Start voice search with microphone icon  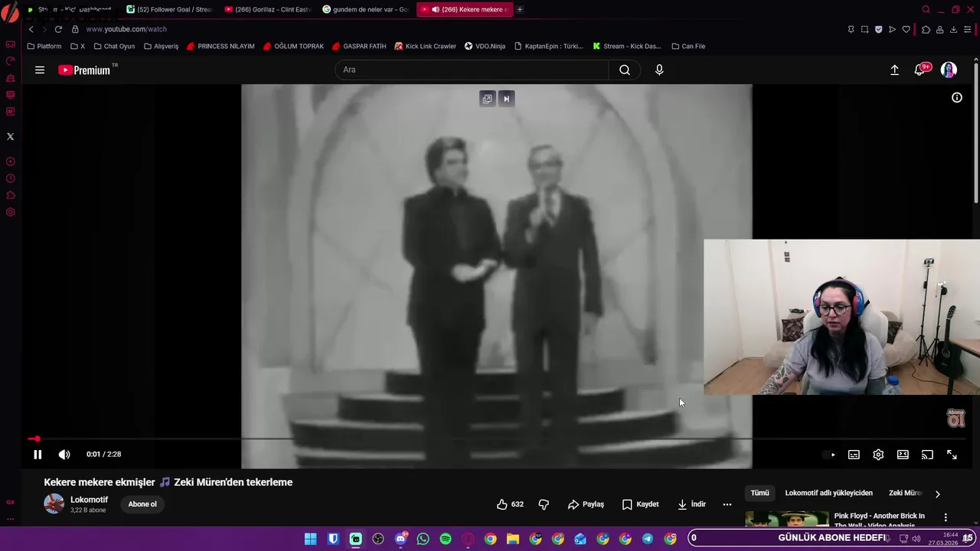click(659, 70)
